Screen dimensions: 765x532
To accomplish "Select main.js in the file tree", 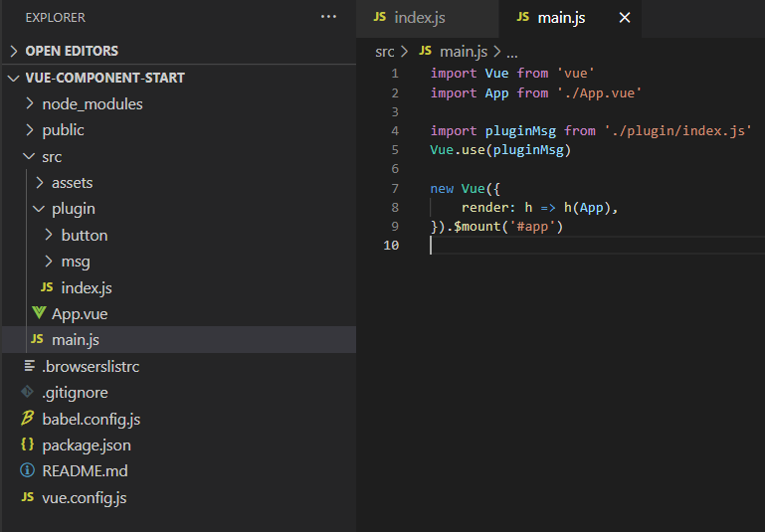I will click(179, 340).
